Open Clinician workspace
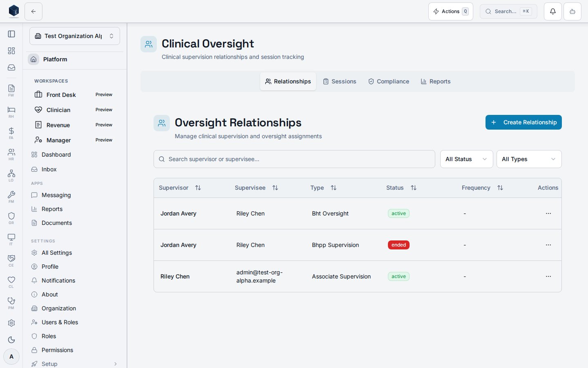Viewport: 588px width, 368px height. [75, 110]
